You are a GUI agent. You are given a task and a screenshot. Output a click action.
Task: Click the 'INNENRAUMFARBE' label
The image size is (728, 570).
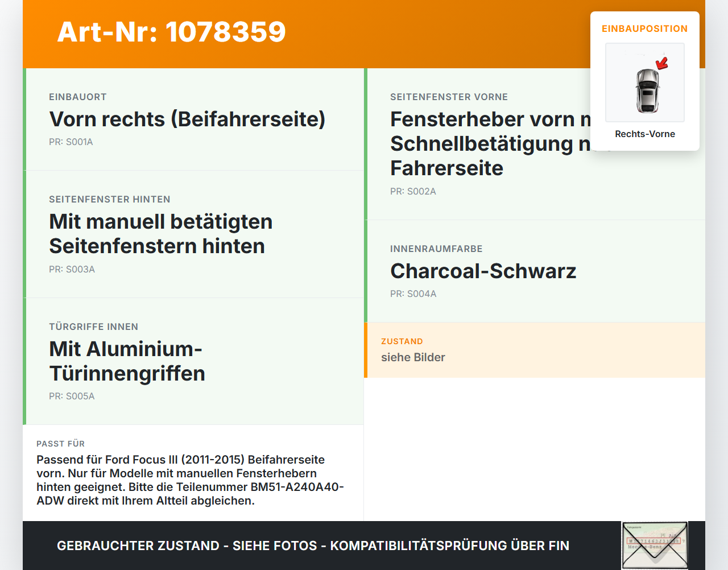pyautogui.click(x=436, y=249)
